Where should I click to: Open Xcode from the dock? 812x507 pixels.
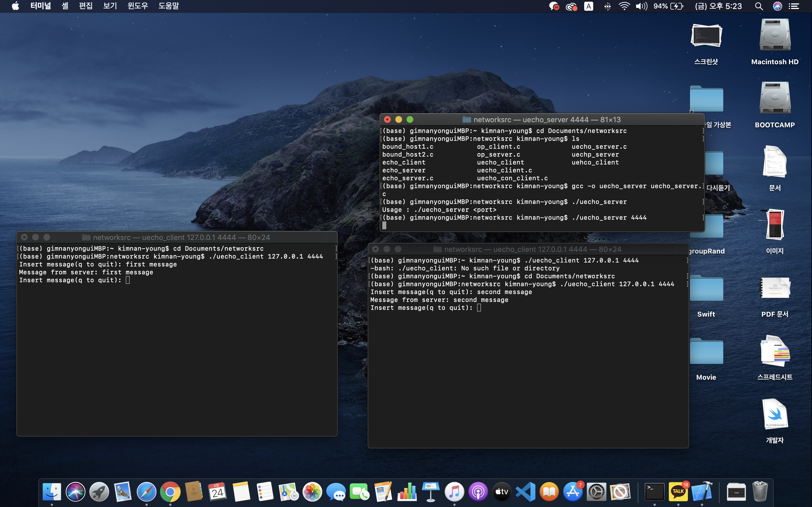pyautogui.click(x=702, y=492)
